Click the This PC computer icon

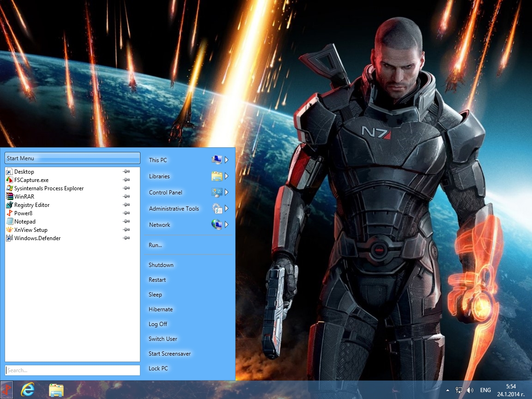pos(217,160)
